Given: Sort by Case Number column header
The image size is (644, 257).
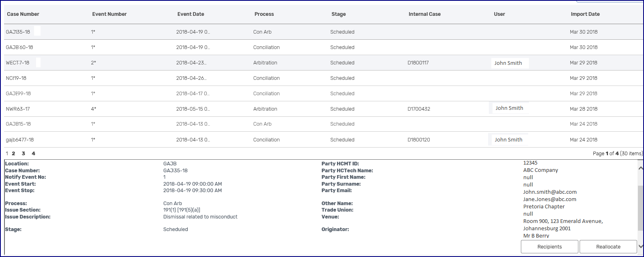Looking at the screenshot, I should [x=23, y=14].
